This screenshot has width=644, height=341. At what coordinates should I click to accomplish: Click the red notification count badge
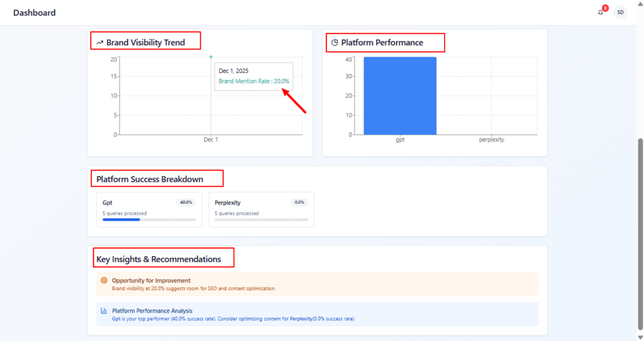[605, 8]
